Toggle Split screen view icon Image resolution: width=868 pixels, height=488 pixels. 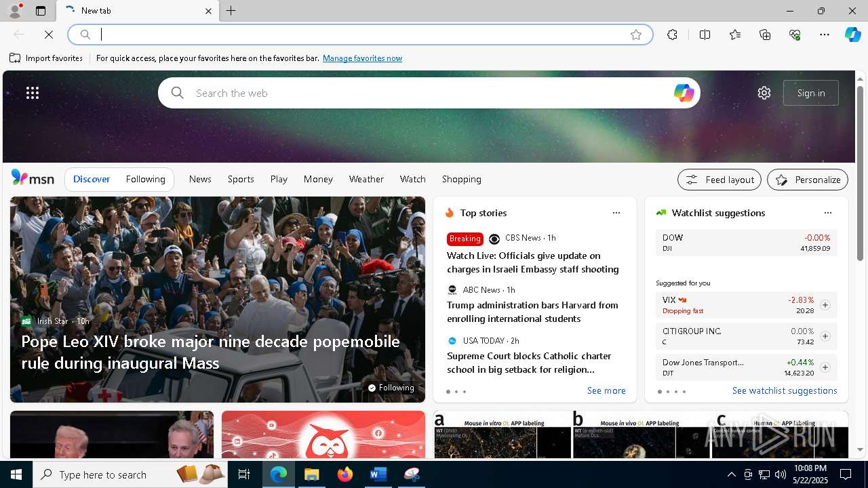tap(705, 35)
